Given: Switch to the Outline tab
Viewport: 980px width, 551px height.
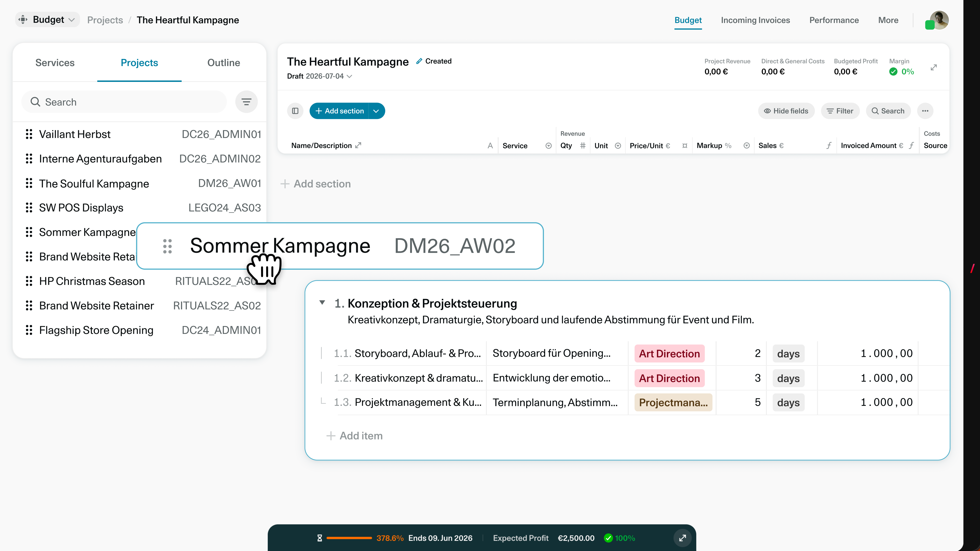Looking at the screenshot, I should tap(224, 63).
